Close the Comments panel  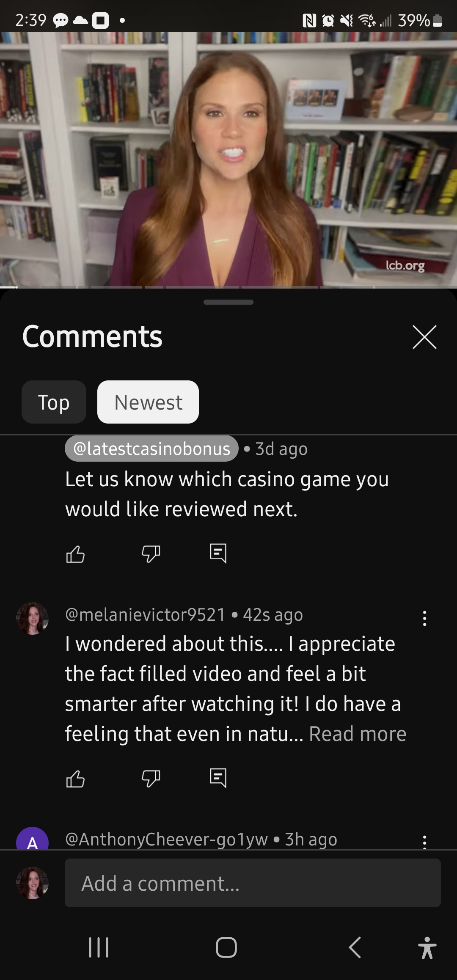(x=424, y=337)
